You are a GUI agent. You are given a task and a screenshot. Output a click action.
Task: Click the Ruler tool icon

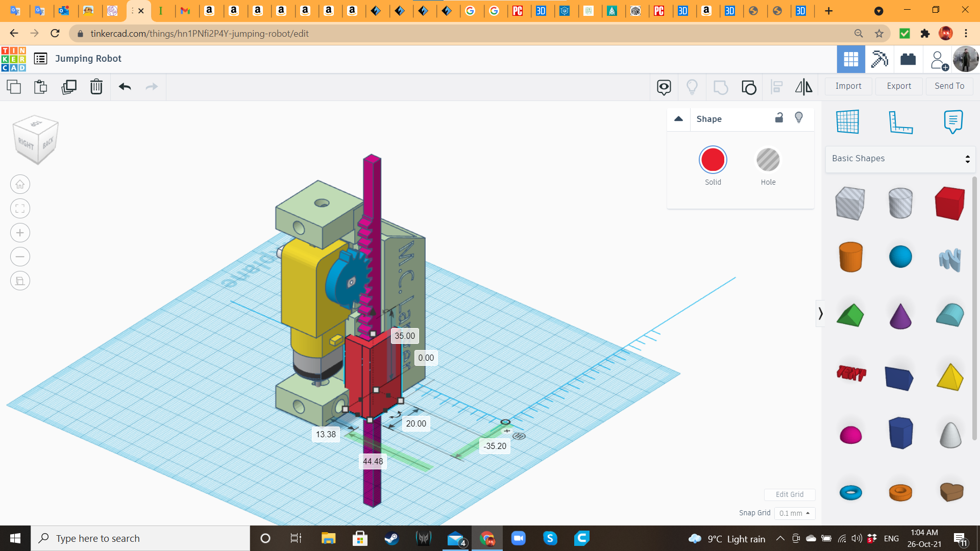(900, 122)
